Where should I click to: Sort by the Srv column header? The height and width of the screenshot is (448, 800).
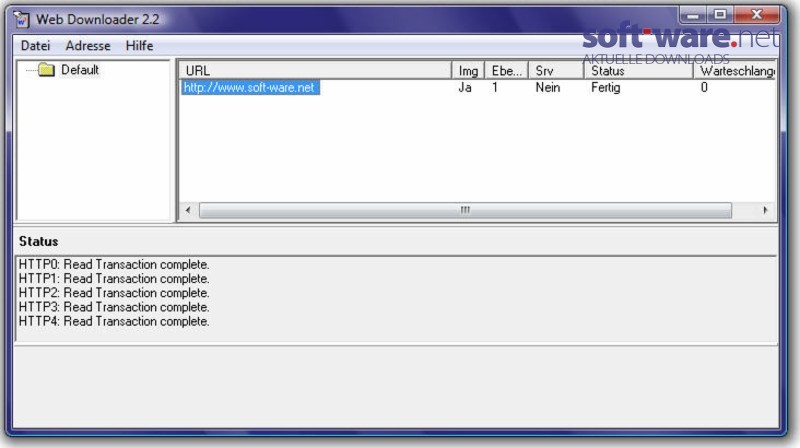(556, 71)
